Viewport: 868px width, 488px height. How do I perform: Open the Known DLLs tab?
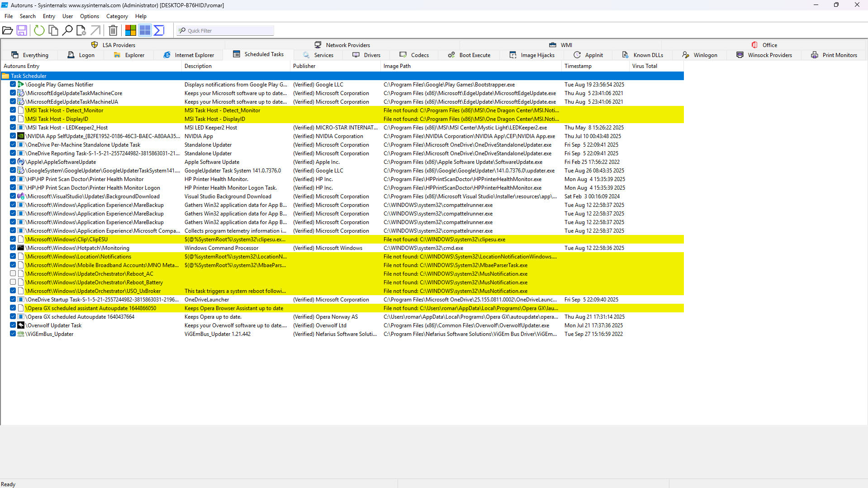(642, 55)
